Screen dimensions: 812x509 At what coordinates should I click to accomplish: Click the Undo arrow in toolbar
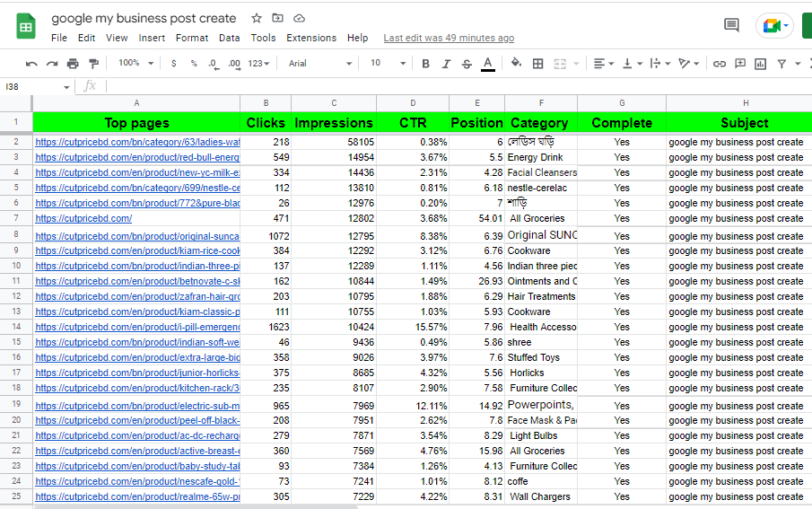[x=32, y=64]
